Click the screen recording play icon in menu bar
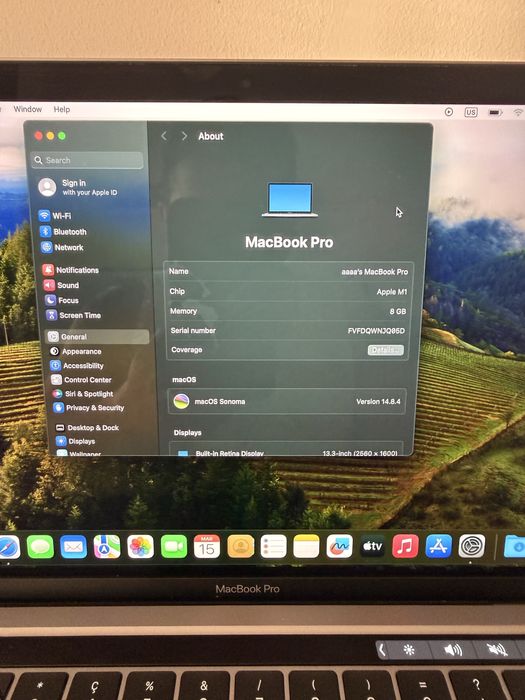The image size is (525, 700). click(x=449, y=112)
